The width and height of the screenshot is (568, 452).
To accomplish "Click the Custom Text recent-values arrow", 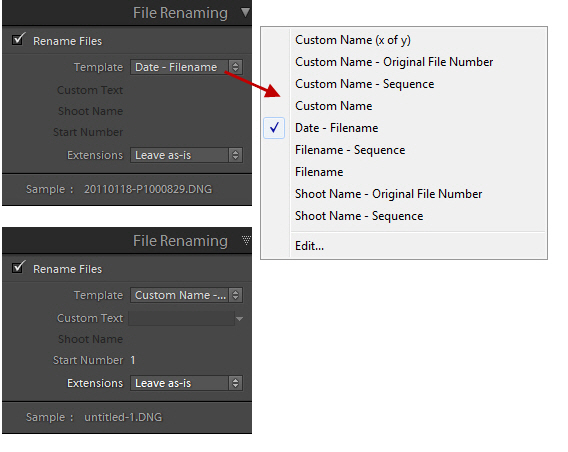I will pyautogui.click(x=239, y=319).
